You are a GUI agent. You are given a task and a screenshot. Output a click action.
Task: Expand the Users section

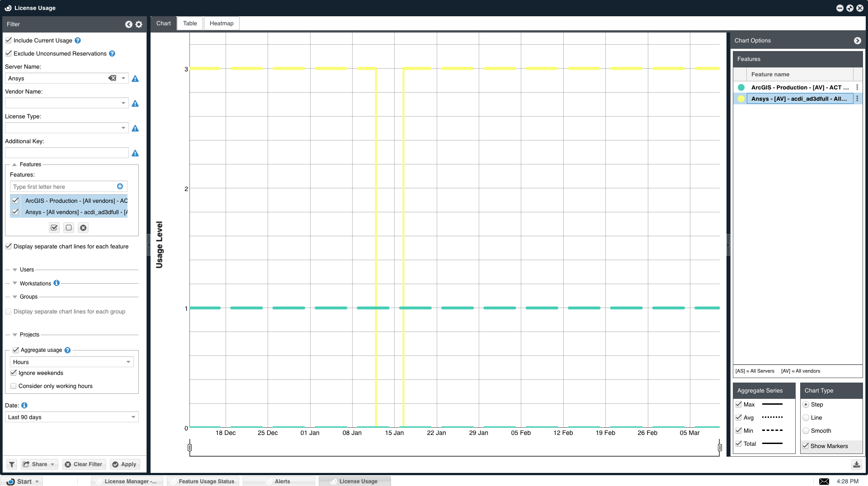point(15,270)
